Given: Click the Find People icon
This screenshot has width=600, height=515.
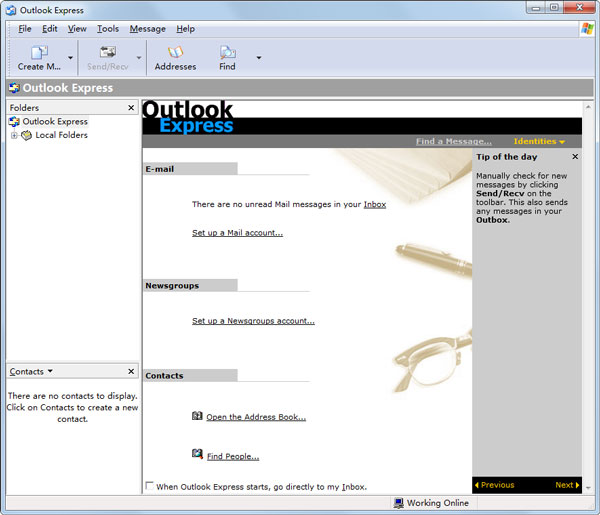Looking at the screenshot, I should [x=197, y=454].
